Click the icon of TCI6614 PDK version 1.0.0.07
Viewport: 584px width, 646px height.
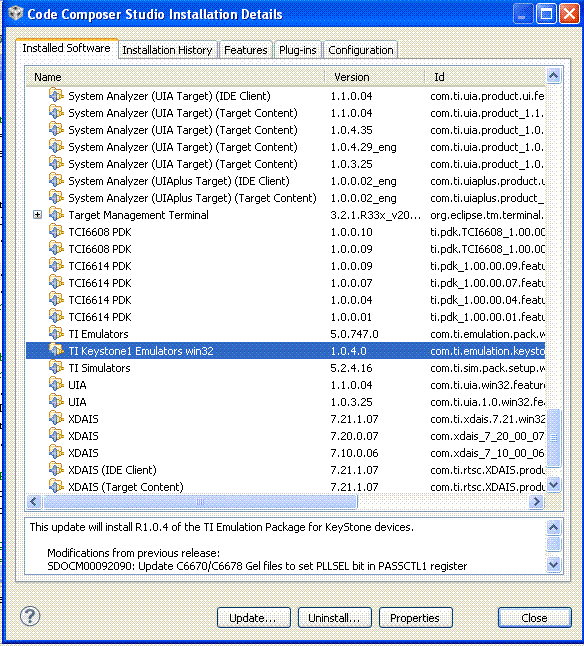[x=56, y=282]
